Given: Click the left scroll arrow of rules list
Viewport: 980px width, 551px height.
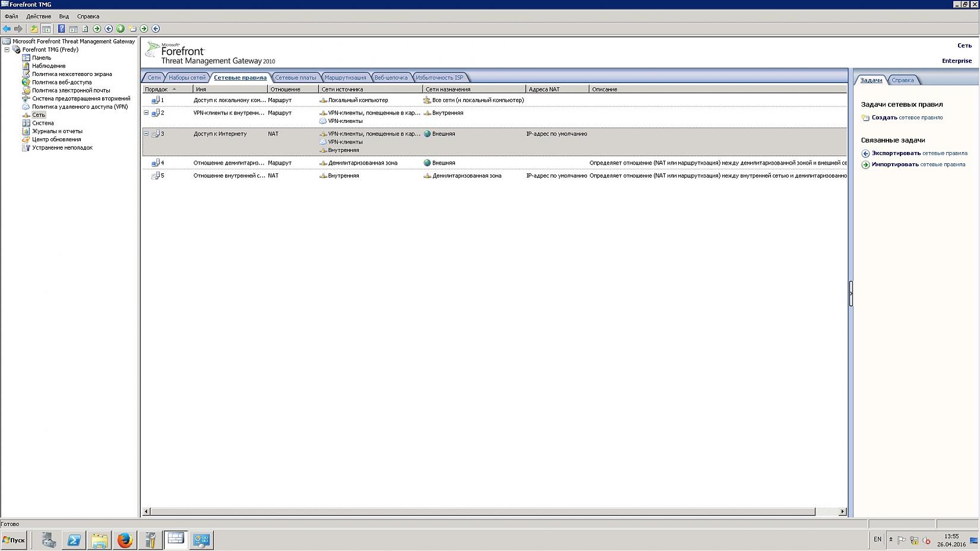Looking at the screenshot, I should (x=147, y=511).
